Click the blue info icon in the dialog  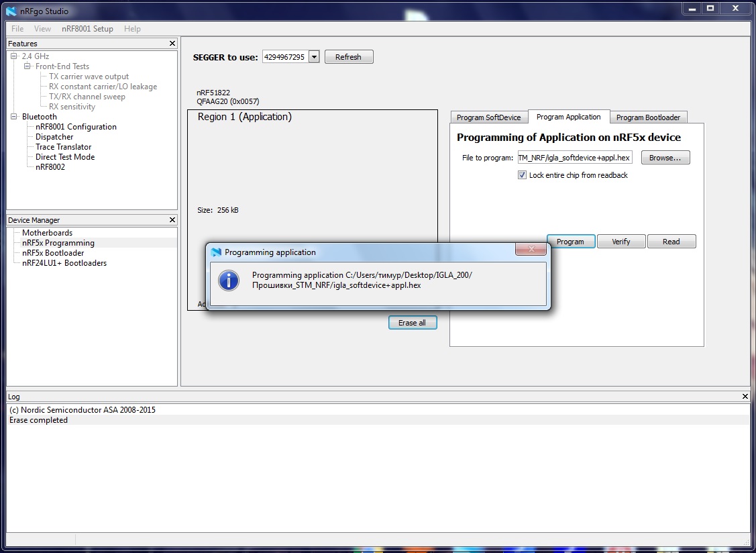pyautogui.click(x=229, y=281)
